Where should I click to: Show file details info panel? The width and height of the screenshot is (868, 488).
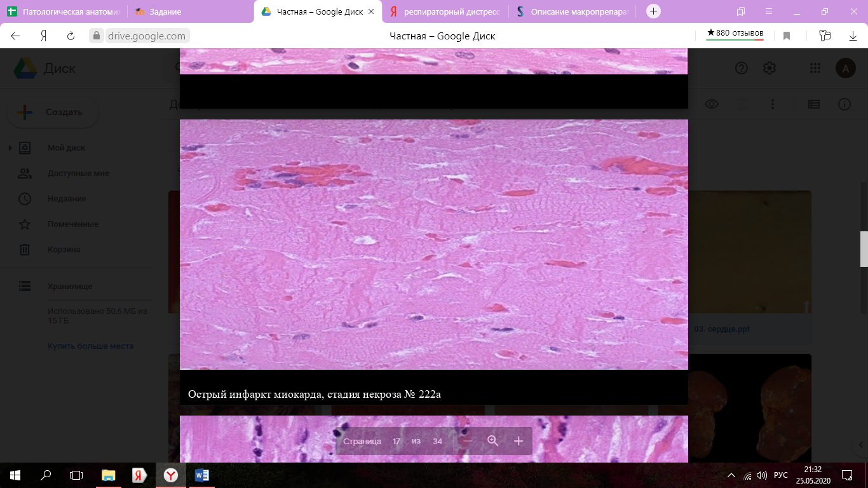tap(844, 104)
